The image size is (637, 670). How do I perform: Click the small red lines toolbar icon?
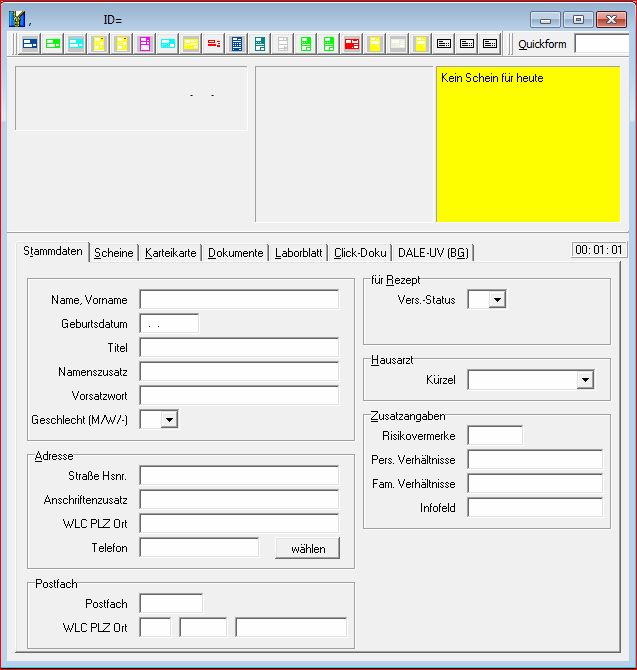[x=214, y=44]
